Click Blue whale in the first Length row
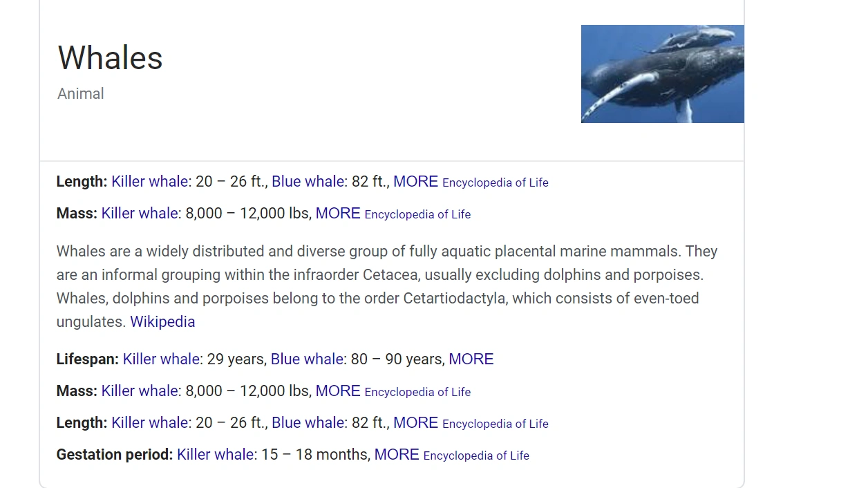Image resolution: width=868 pixels, height=488 pixels. pos(308,182)
